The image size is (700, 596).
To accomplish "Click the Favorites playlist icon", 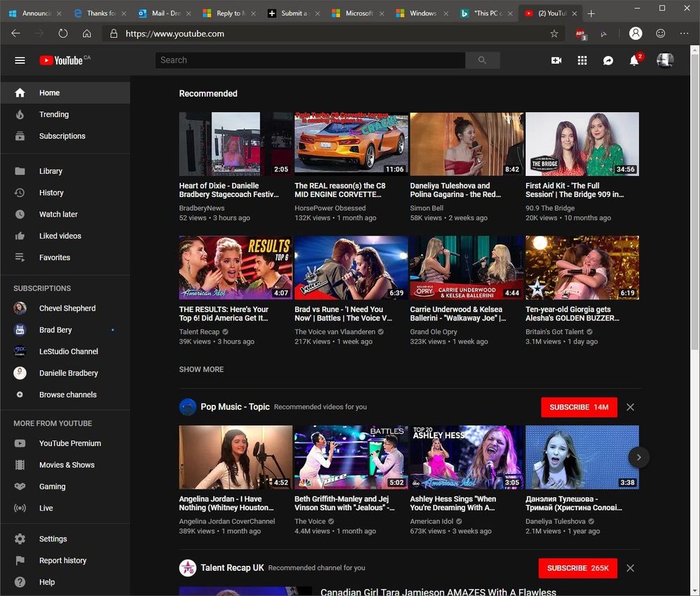I will point(20,257).
